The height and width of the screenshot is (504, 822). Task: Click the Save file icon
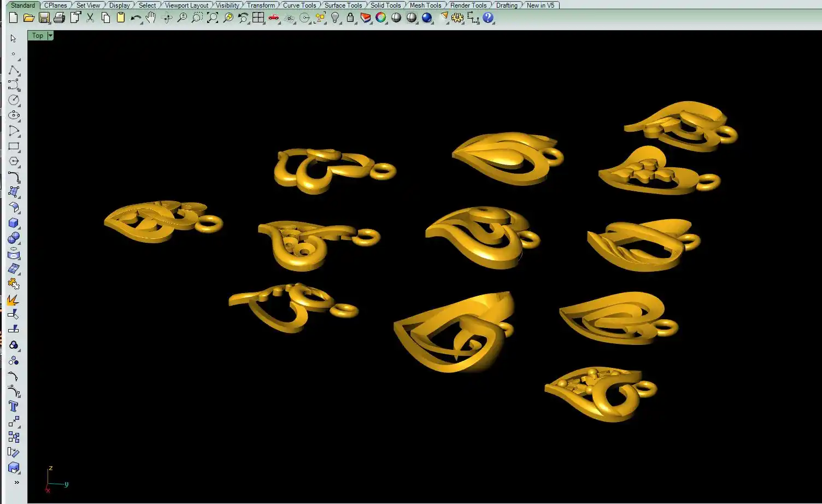(44, 18)
